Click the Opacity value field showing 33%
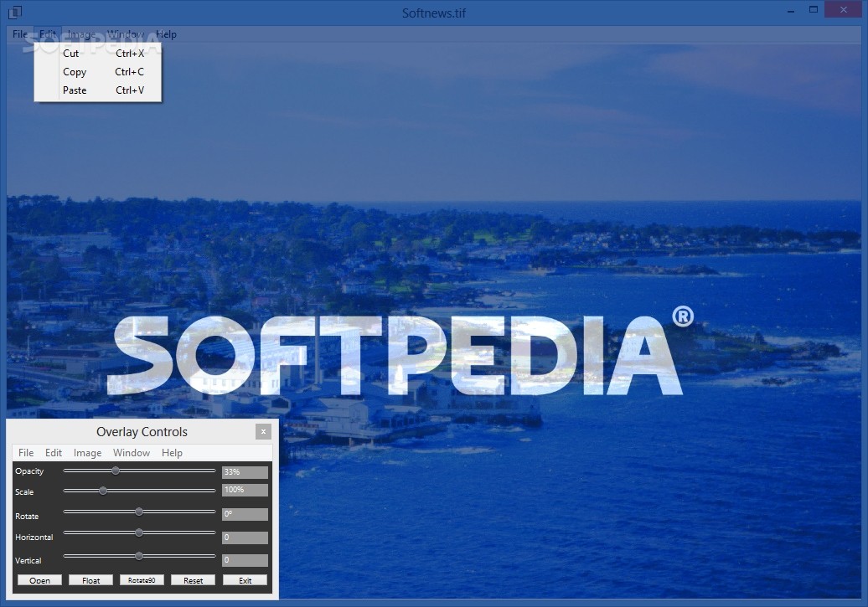This screenshot has width=868, height=607. (x=245, y=472)
